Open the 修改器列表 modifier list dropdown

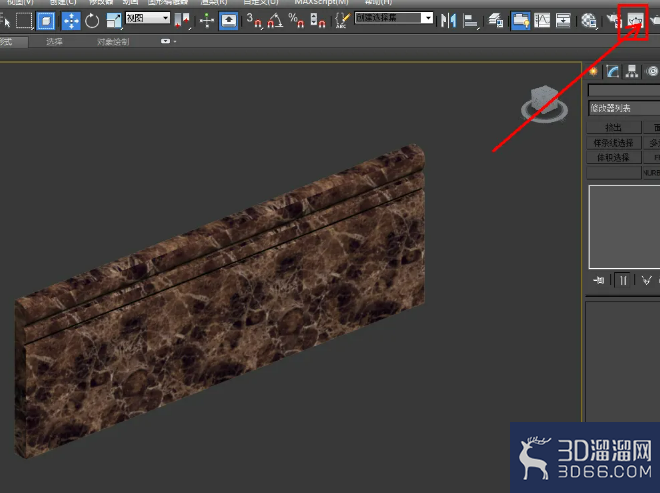[624, 108]
